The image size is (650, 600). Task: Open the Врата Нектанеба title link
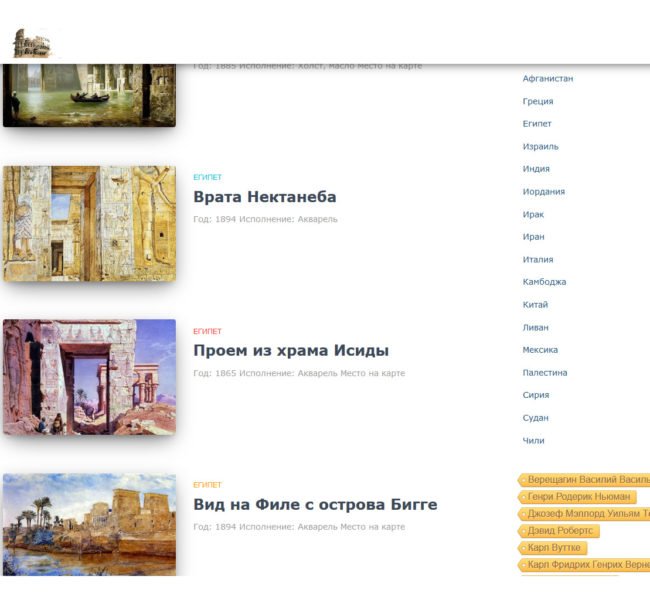pyautogui.click(x=265, y=197)
